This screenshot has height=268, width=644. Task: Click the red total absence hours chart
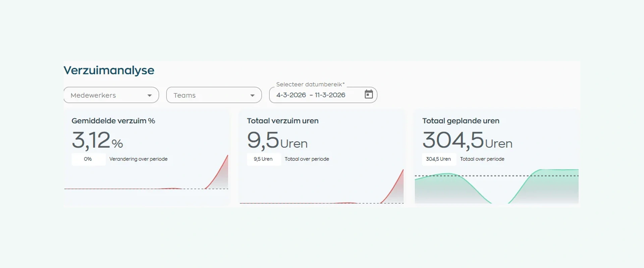tap(322, 187)
